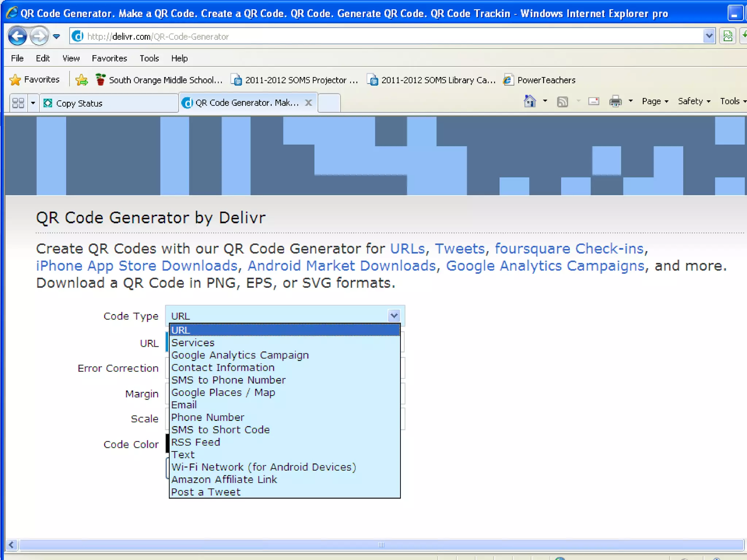
Task: Choose Wi-Fi Network option from list
Action: pos(263,467)
